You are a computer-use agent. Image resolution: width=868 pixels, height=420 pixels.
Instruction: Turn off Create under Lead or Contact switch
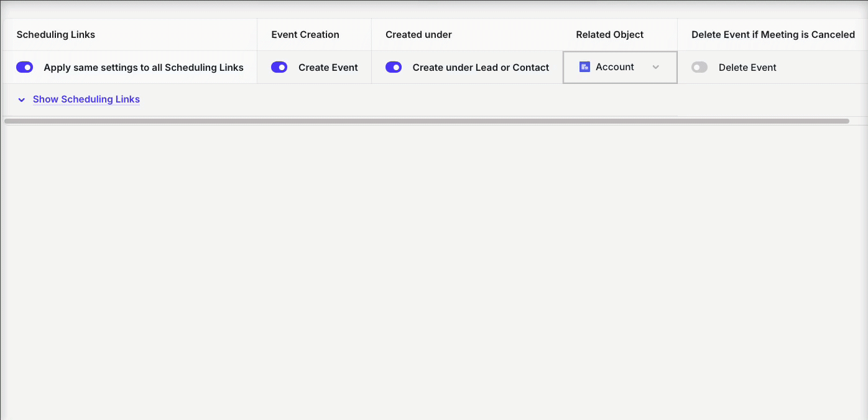pos(394,67)
